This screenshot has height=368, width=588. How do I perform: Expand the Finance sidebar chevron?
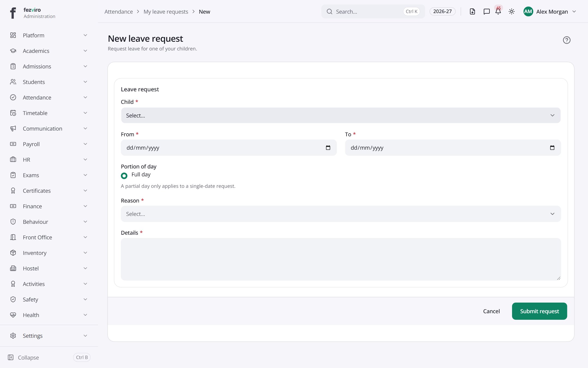(85, 206)
